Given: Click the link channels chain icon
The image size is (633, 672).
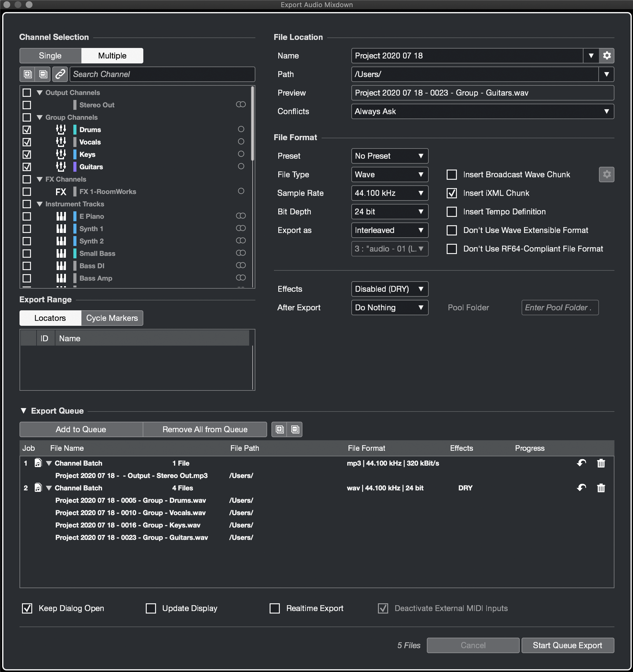Looking at the screenshot, I should [60, 74].
